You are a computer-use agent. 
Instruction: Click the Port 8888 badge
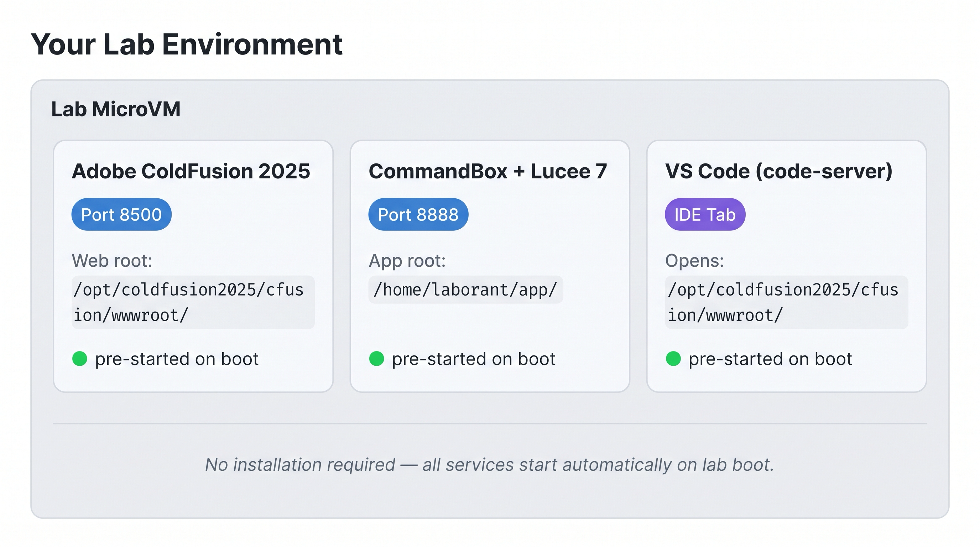pyautogui.click(x=418, y=214)
